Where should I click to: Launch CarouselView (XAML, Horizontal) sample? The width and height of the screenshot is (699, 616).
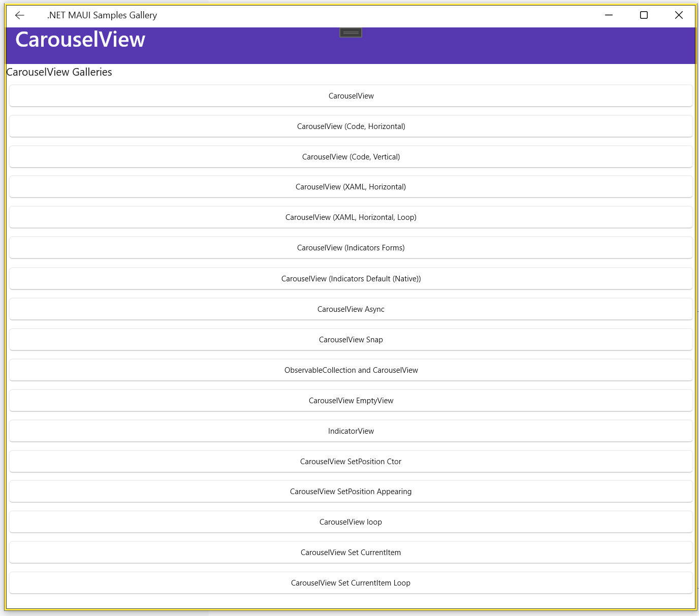[x=351, y=187]
